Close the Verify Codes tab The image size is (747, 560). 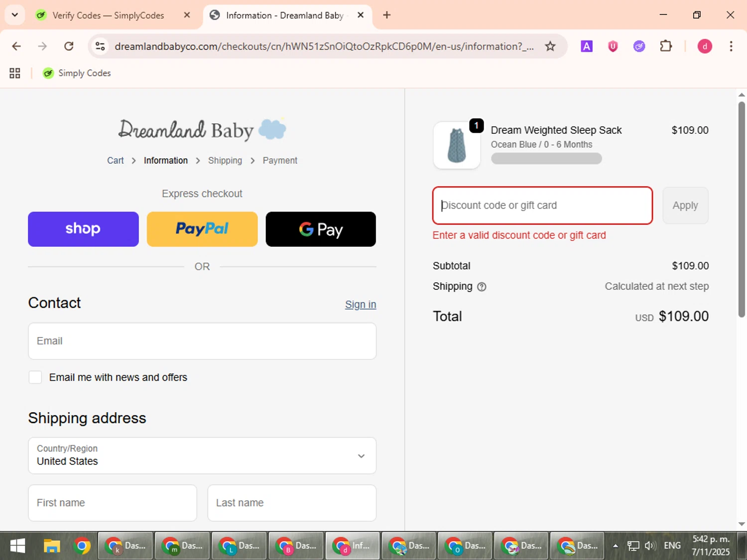[x=187, y=15]
